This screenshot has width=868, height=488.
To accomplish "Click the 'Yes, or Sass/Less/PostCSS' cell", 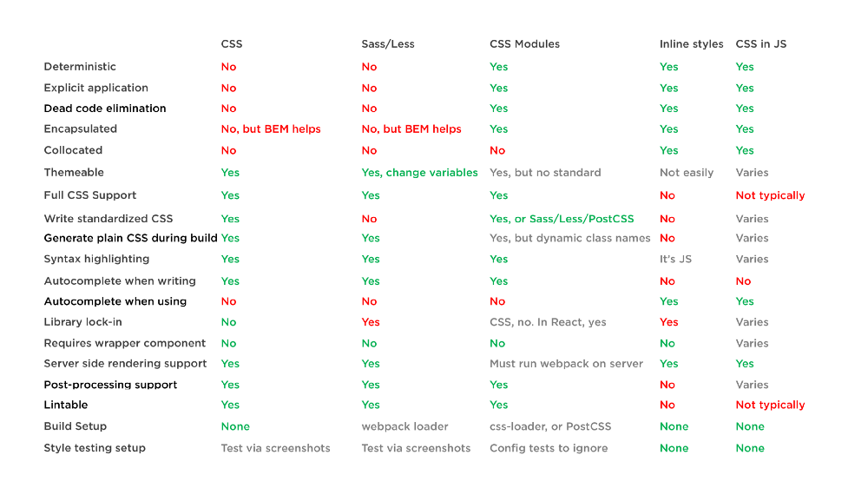I will 562,219.
